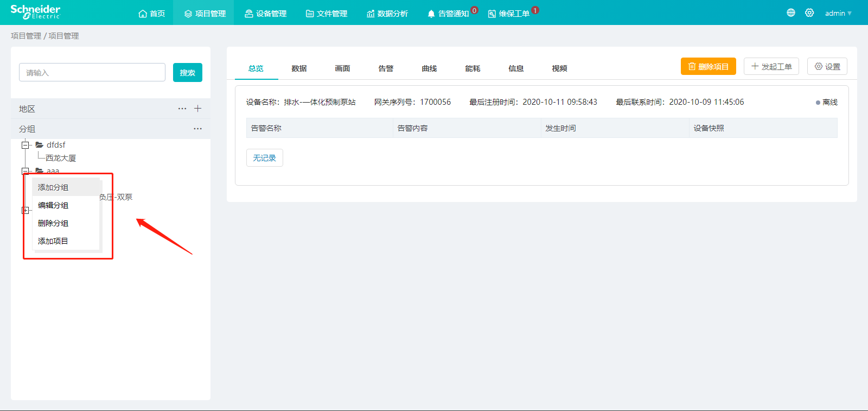
Task: Open the admin user dropdown
Action: coord(838,13)
